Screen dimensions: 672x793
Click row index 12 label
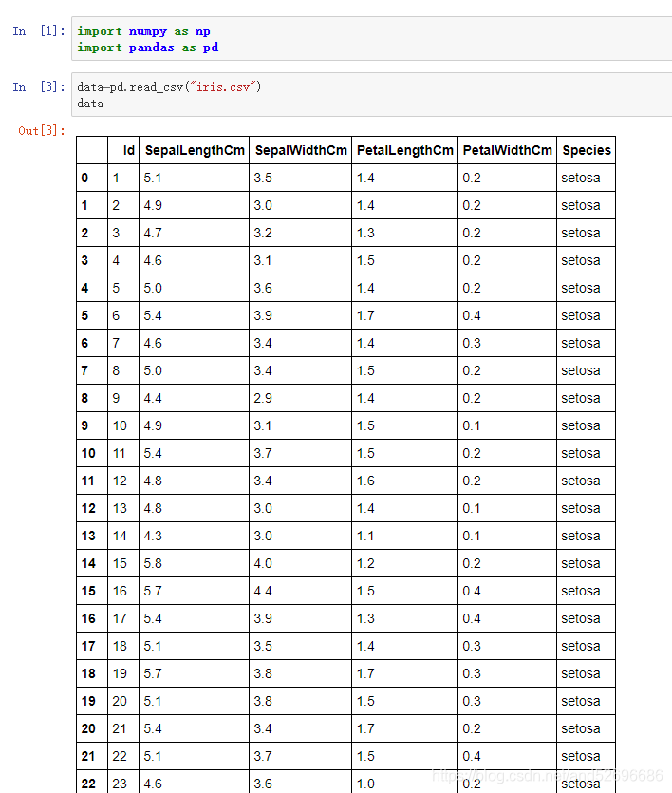tap(88, 508)
